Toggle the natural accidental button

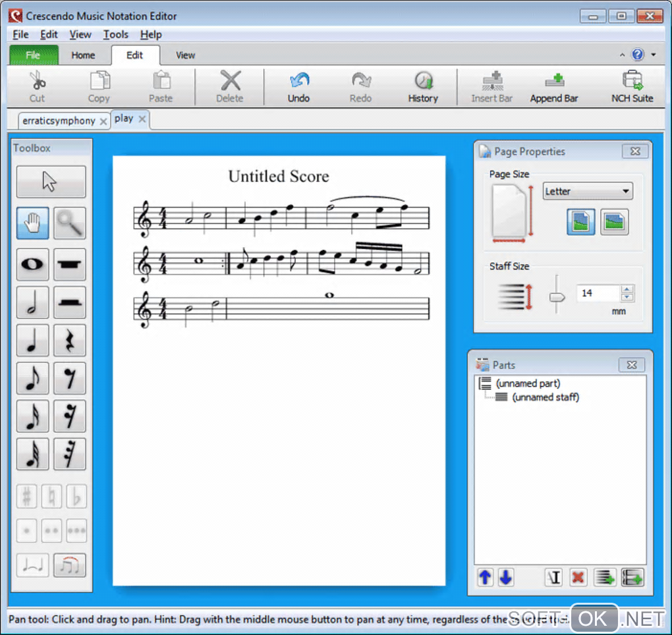point(51,497)
